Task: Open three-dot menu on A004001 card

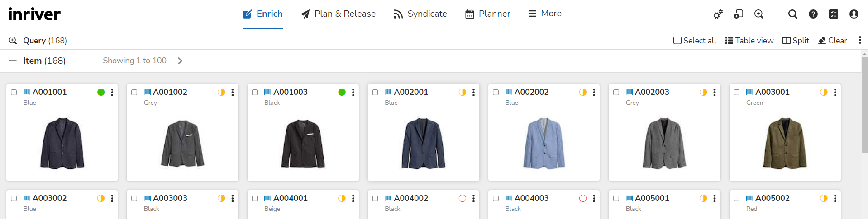Action: click(353, 198)
